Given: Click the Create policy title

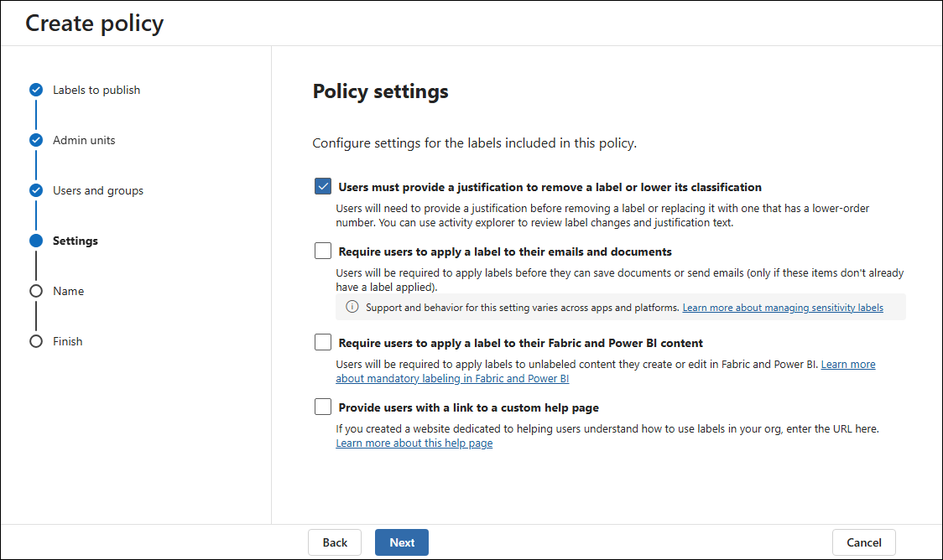Looking at the screenshot, I should 95,23.
